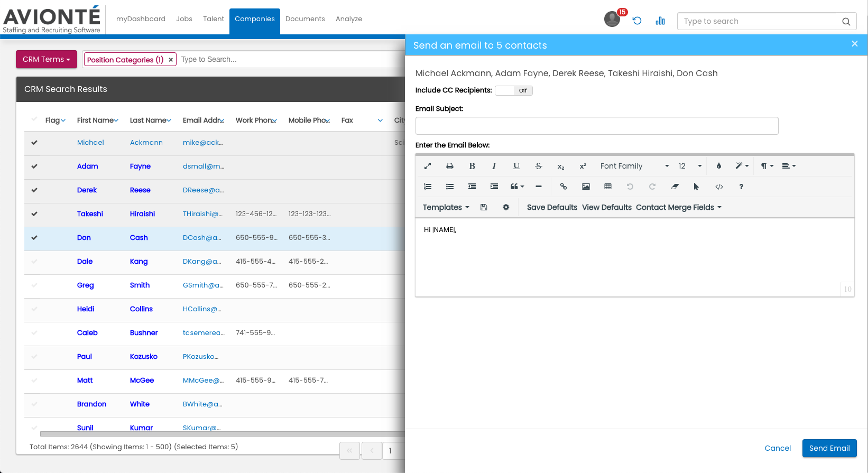The height and width of the screenshot is (473, 868).
Task: Open the Talent tab
Action: pyautogui.click(x=214, y=19)
